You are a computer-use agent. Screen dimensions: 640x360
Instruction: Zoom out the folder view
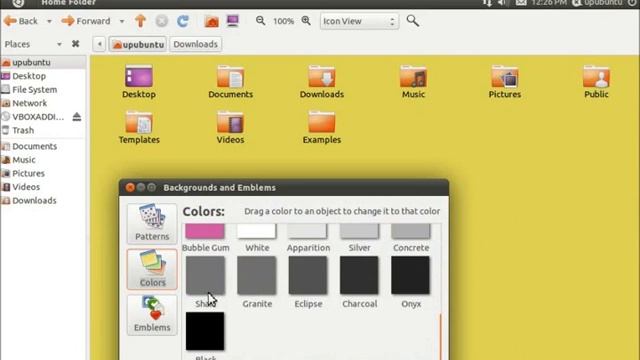point(260,20)
